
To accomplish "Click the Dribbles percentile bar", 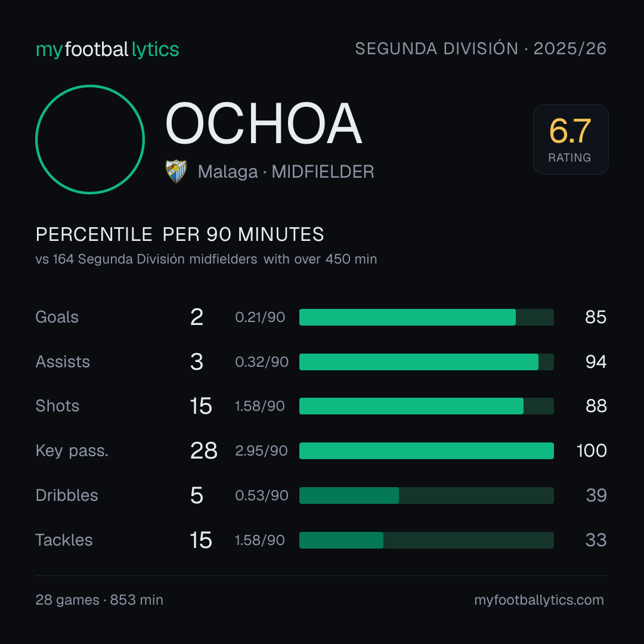I will point(426,496).
